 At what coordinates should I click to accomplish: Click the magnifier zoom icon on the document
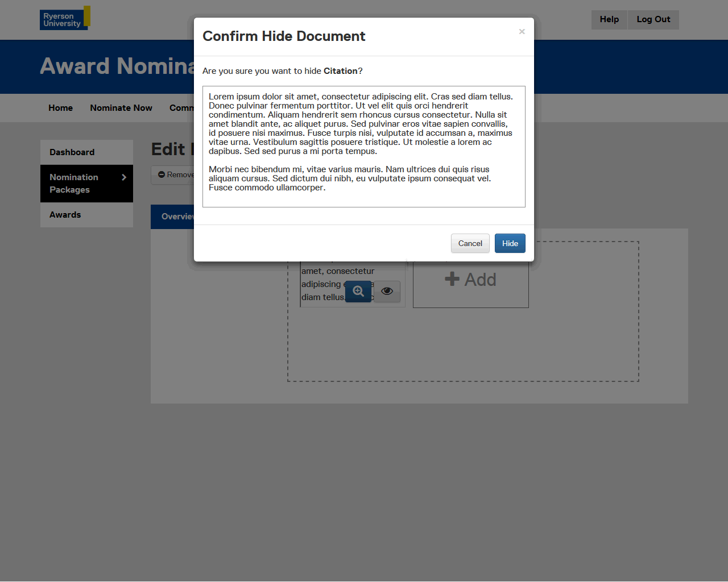coord(358,292)
